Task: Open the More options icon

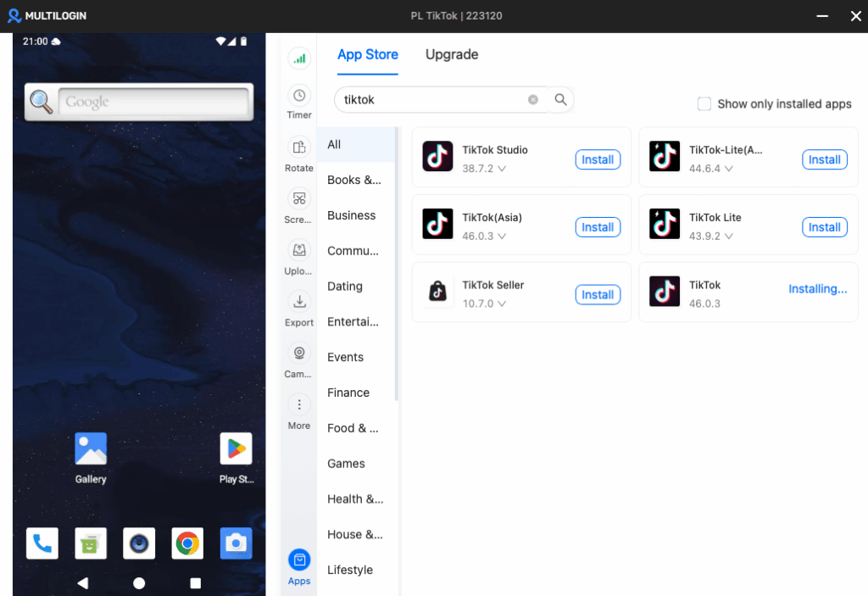Action: click(x=299, y=405)
